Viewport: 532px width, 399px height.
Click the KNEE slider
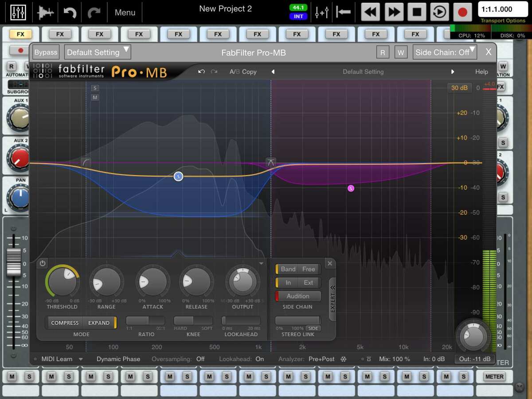(193, 321)
